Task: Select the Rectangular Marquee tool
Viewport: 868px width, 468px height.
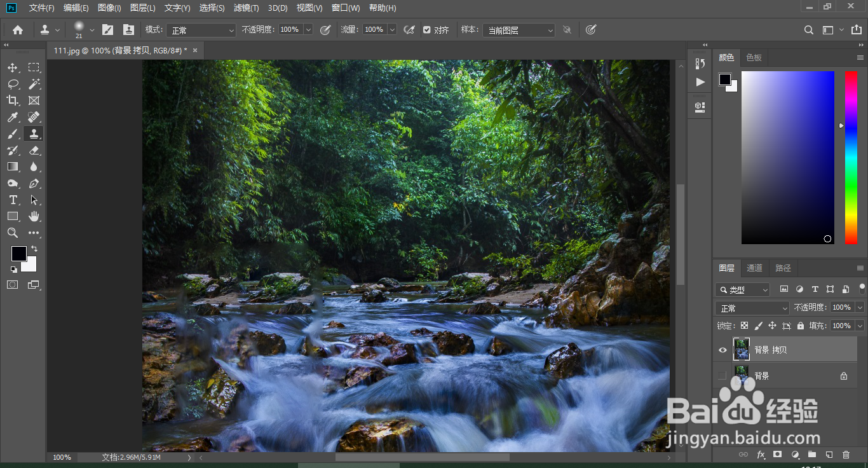Action: (x=34, y=67)
